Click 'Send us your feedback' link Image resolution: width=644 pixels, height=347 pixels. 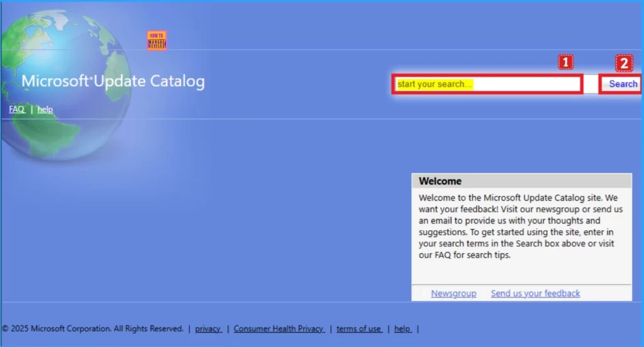click(535, 293)
